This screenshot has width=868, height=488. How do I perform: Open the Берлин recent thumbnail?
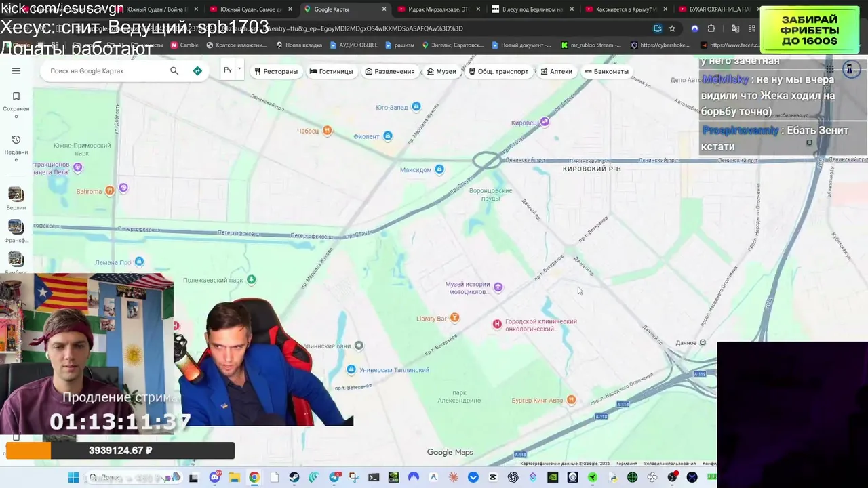(16, 195)
